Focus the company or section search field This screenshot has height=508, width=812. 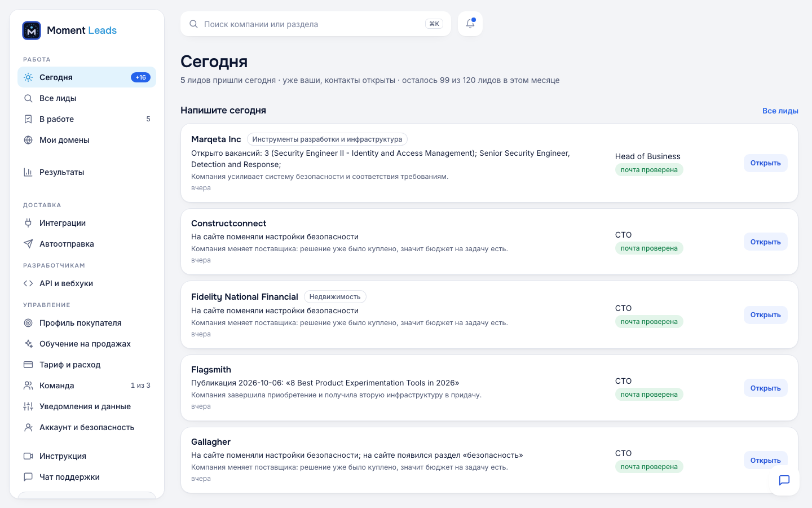316,24
